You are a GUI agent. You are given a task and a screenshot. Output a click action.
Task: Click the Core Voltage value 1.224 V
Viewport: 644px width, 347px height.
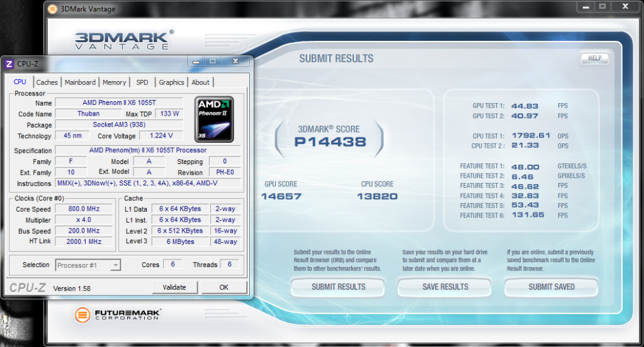161,136
